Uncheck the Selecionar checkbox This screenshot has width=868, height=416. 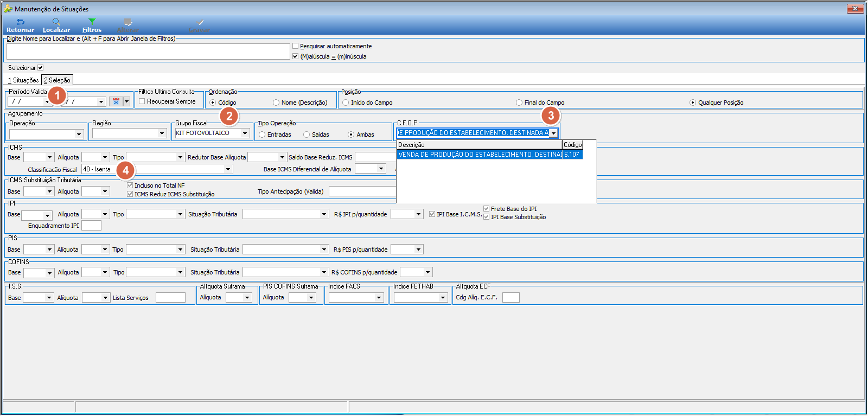coord(40,68)
